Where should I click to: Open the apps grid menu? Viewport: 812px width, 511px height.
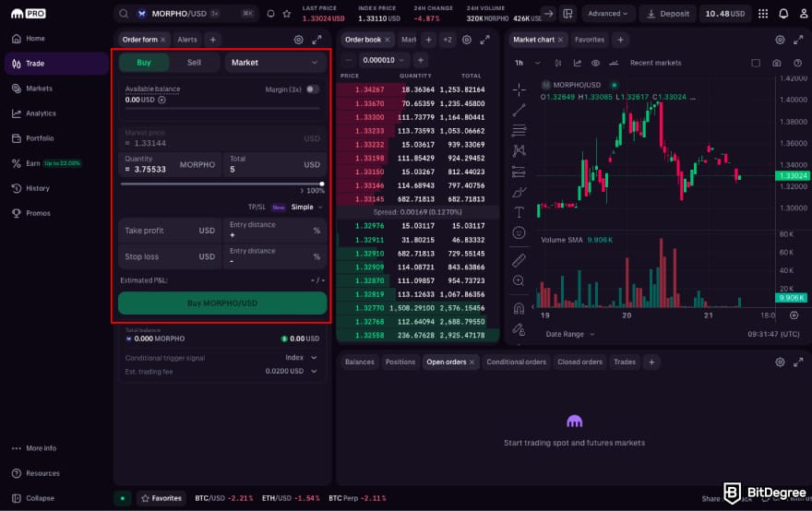[x=763, y=14]
